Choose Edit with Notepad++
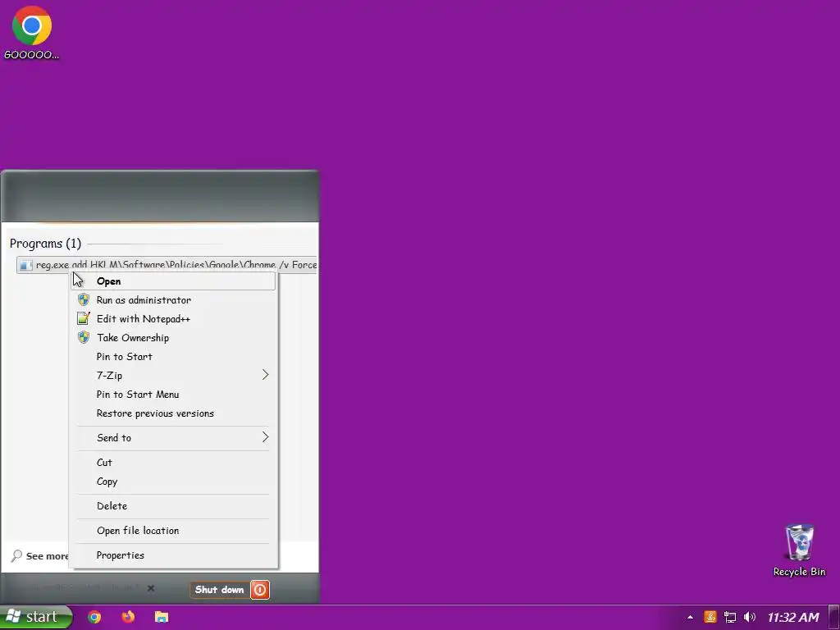Screen dimensions: 840x630 pos(173,319)
